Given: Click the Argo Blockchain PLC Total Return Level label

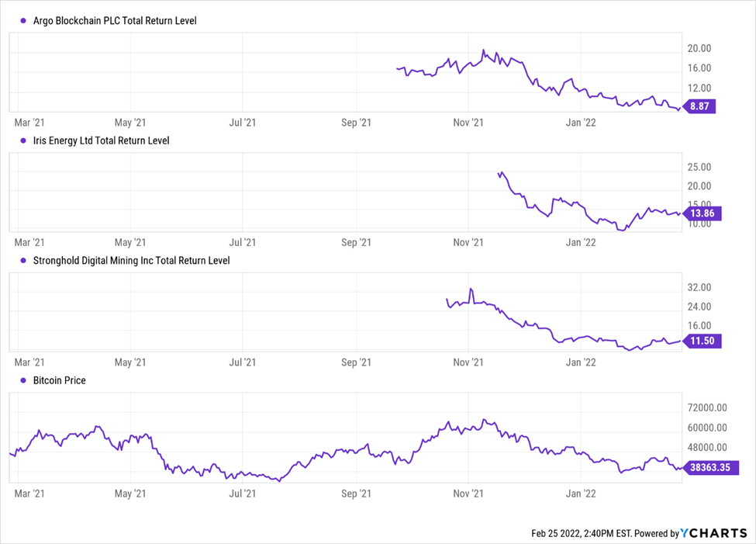Looking at the screenshot, I should point(115,21).
